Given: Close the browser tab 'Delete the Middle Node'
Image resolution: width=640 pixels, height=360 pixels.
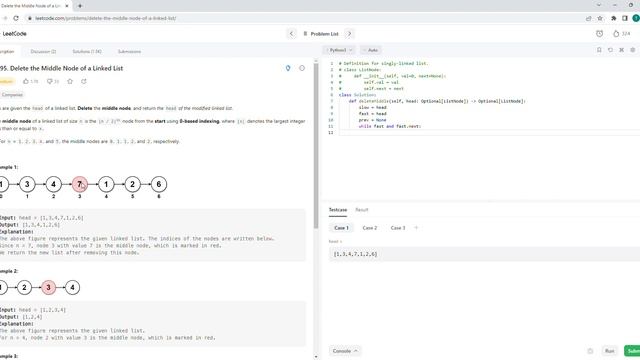Looking at the screenshot, I should pos(67,6).
